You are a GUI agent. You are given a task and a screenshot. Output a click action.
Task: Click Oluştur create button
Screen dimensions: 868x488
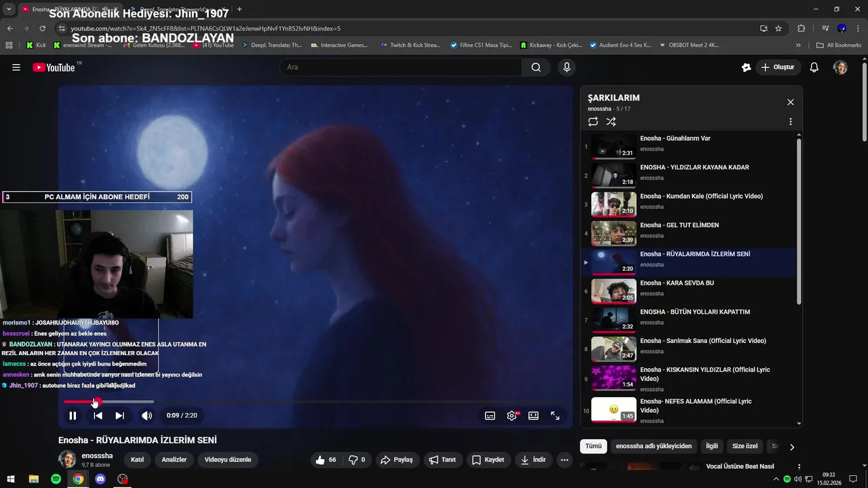tap(778, 67)
